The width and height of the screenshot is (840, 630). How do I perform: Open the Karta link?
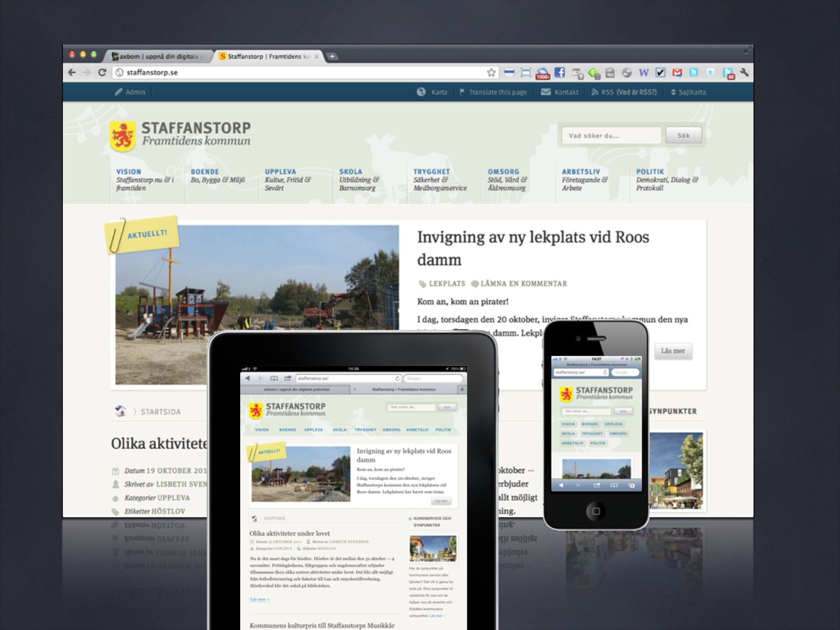tap(432, 92)
